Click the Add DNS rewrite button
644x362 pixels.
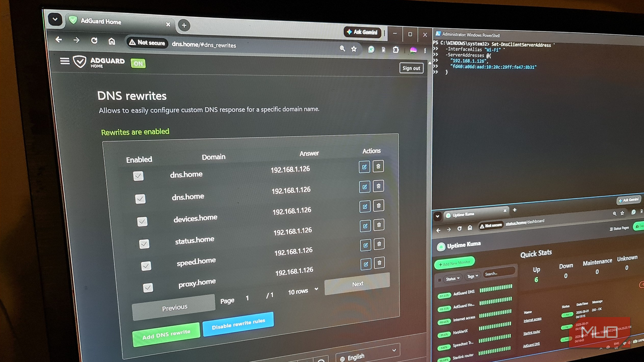166,334
